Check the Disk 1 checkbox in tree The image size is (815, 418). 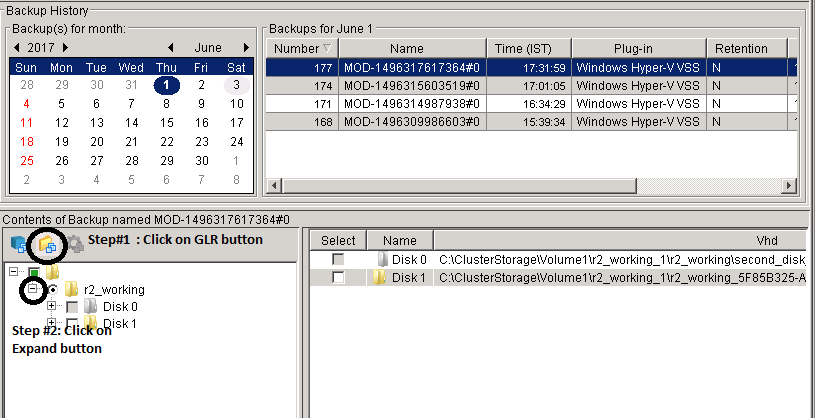(x=72, y=322)
